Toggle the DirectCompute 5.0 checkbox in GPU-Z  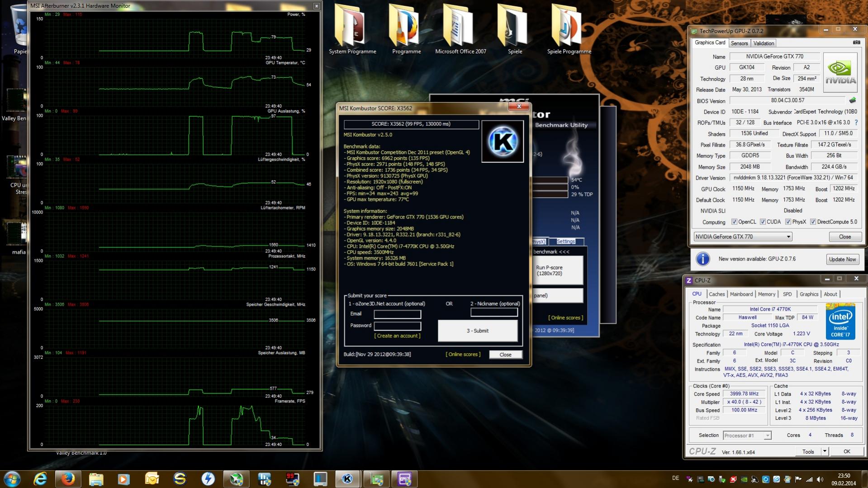(813, 222)
